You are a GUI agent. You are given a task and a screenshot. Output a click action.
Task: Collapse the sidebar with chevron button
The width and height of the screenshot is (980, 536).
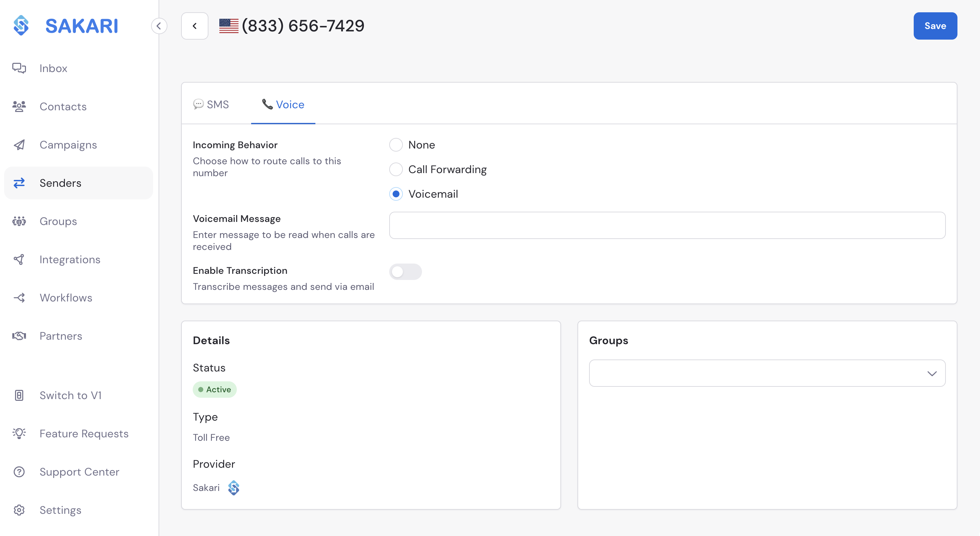point(159,26)
